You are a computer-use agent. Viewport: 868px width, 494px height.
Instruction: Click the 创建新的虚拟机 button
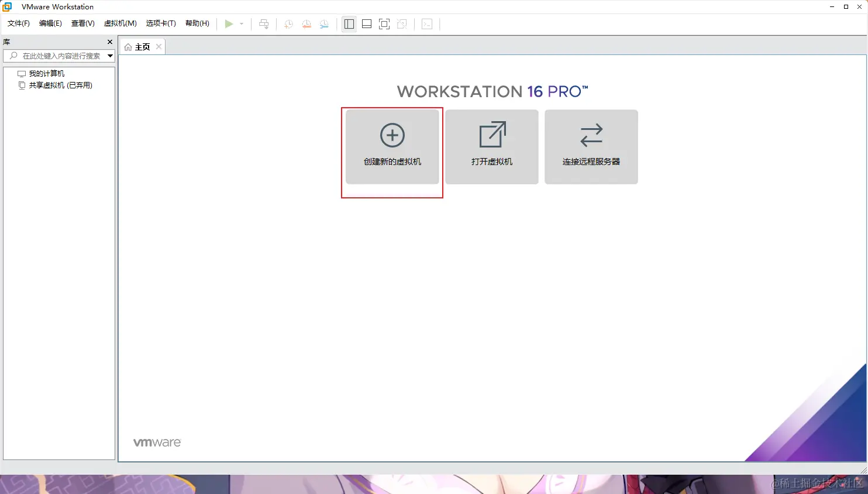pyautogui.click(x=392, y=147)
